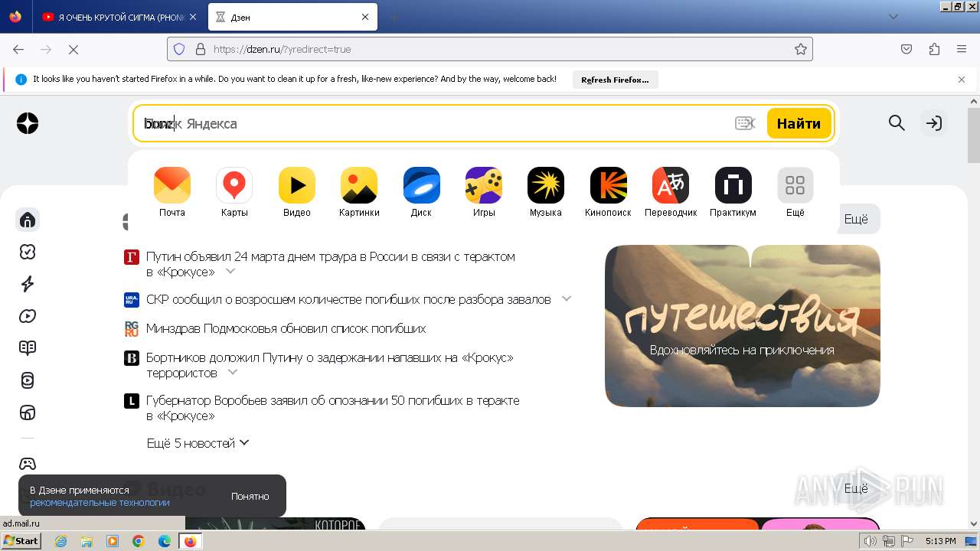Open the Минздрав Подмосковья news headline
980x551 pixels.
point(286,328)
